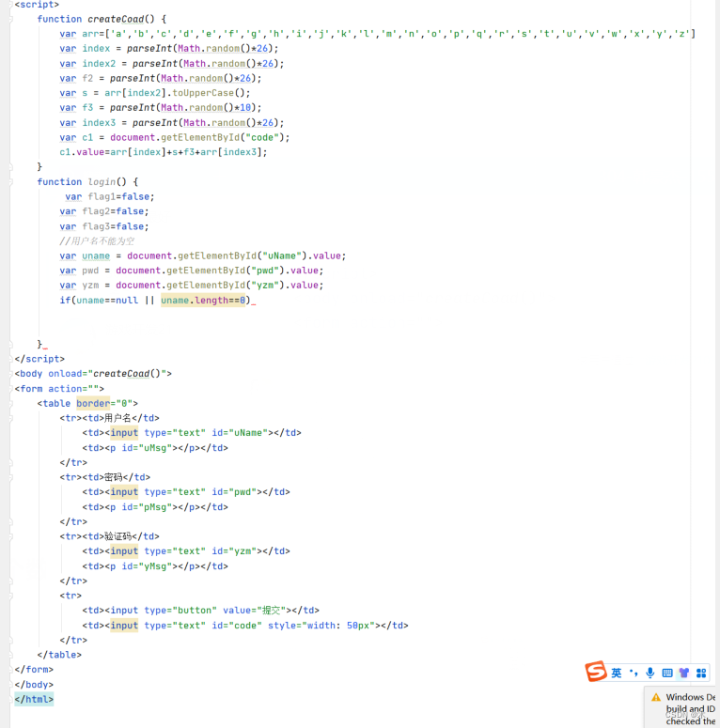Click the var index2 declaration line
This screenshot has height=728, width=720.
(x=171, y=64)
